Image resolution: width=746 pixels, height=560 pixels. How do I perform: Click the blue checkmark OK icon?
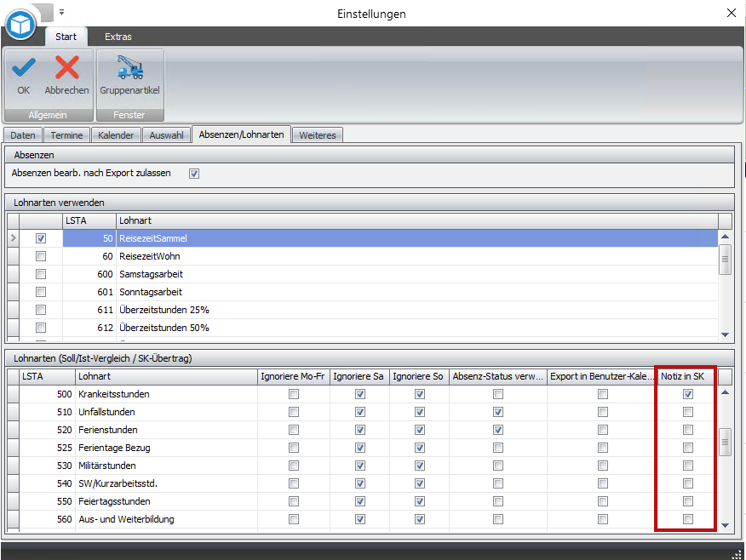click(23, 68)
